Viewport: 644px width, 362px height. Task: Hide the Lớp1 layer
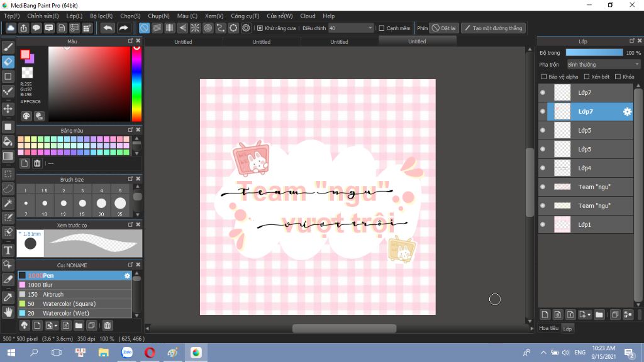(543, 224)
